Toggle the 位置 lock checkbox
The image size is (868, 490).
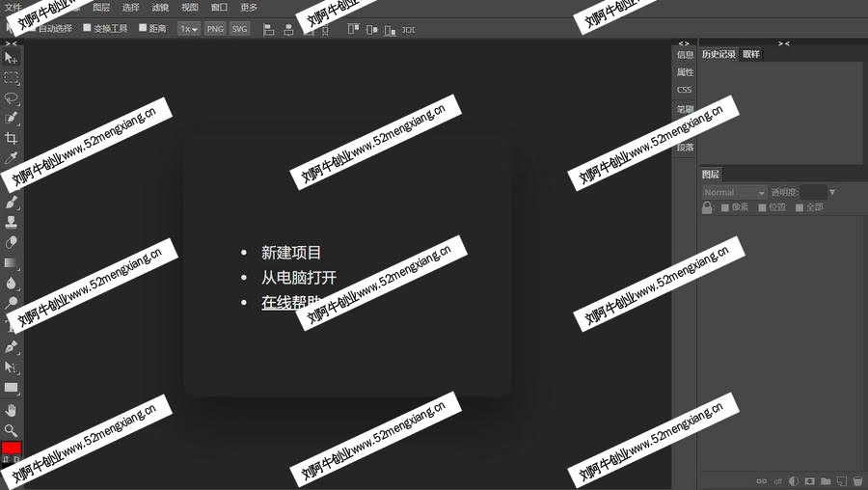click(762, 207)
